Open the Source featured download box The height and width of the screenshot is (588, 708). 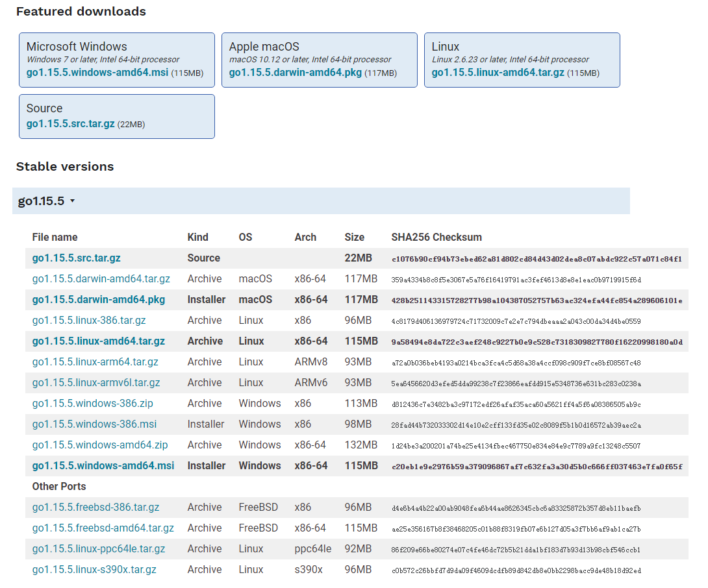pos(117,116)
